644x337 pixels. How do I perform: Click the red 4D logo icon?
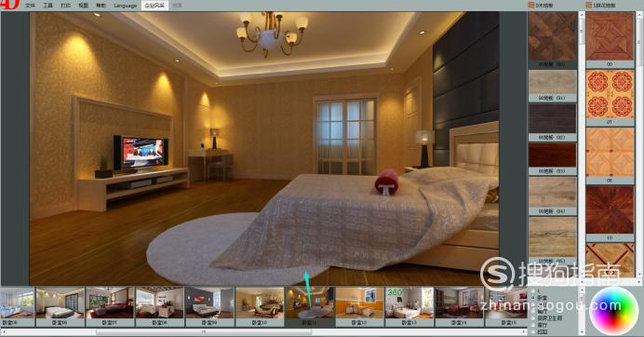tap(9, 5)
